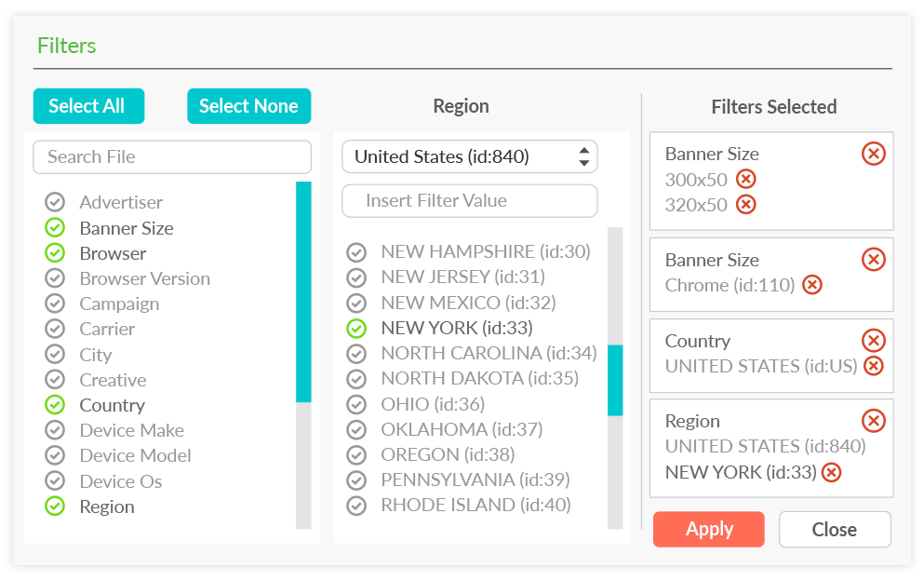Open the United States (id:840) country dropdown
The image size is (924, 581).
pyautogui.click(x=470, y=156)
